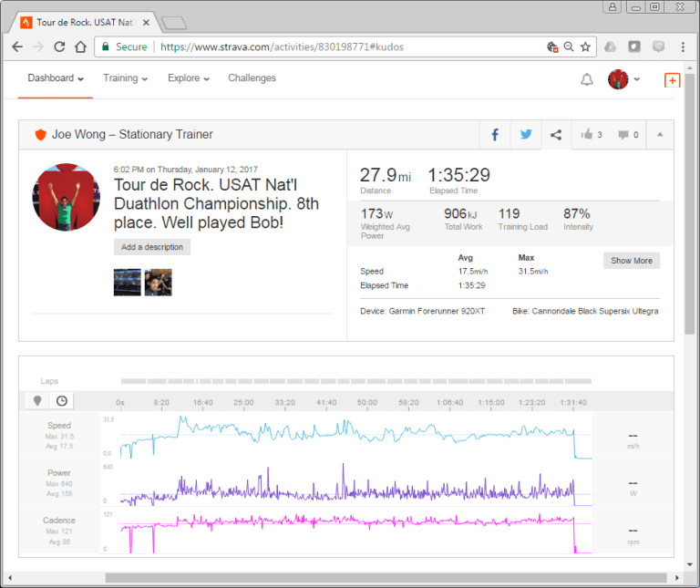Screen dimensions: 700x588
Task: Close the Tour de Rock browser tab
Action: tap(146, 22)
